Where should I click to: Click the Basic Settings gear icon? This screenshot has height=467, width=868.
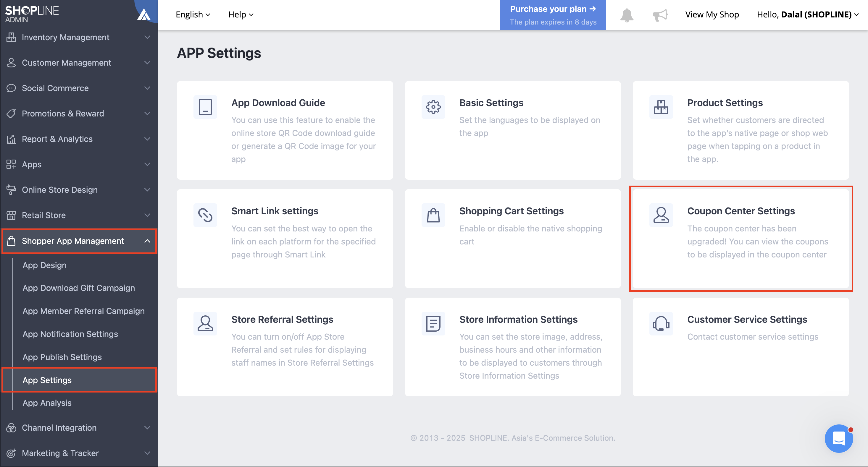[433, 107]
